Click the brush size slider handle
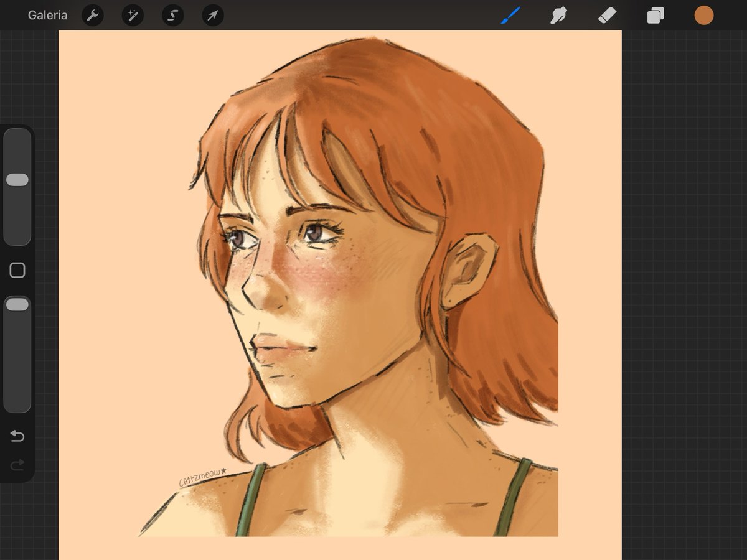 click(17, 180)
